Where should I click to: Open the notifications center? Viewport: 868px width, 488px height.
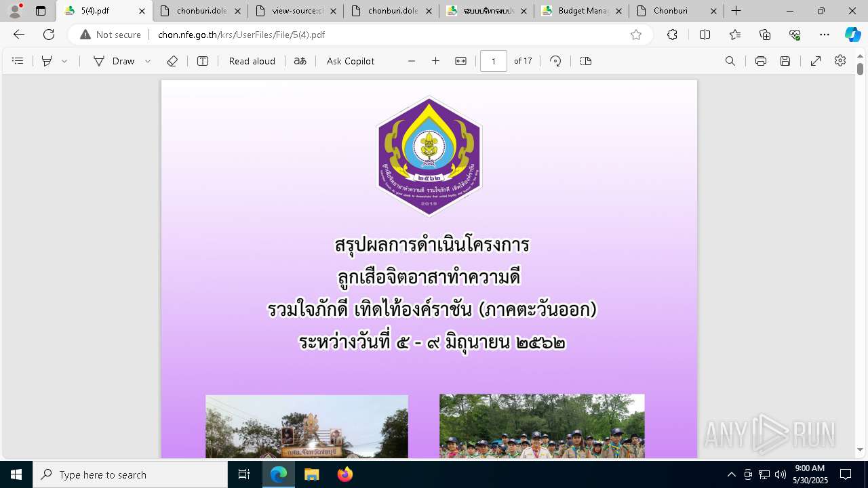coord(846,474)
